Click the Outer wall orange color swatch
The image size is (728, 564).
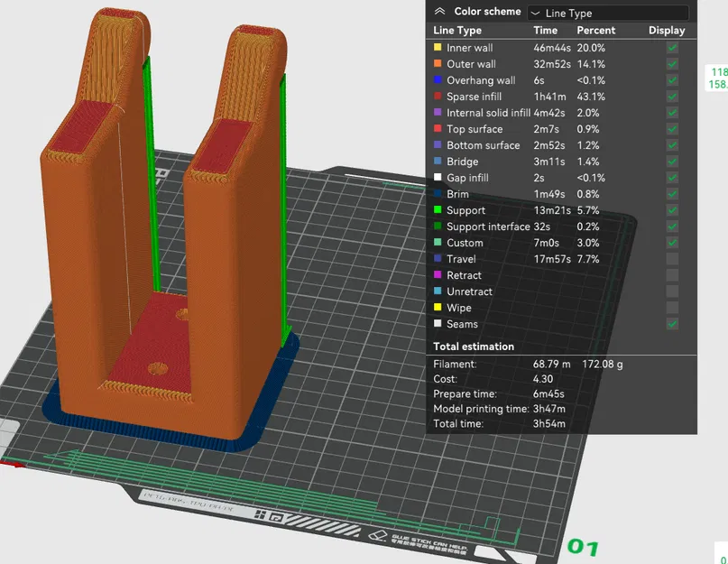438,63
